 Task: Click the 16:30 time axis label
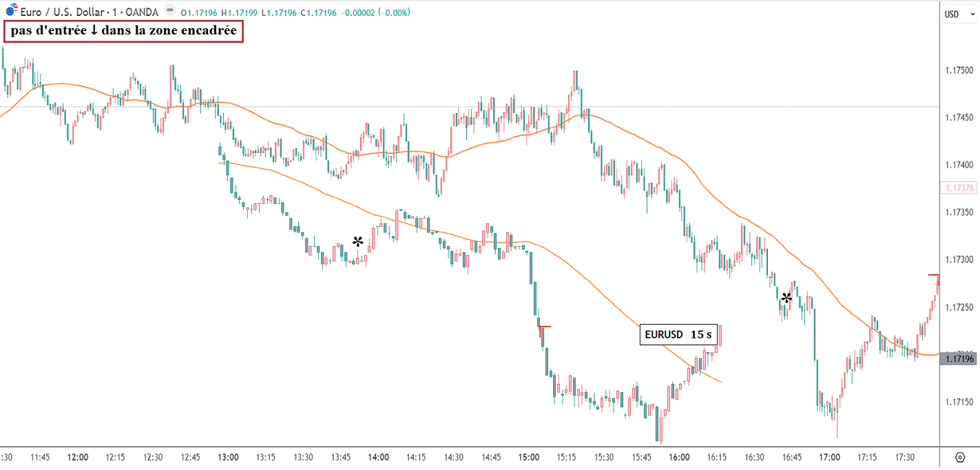pos(755,457)
